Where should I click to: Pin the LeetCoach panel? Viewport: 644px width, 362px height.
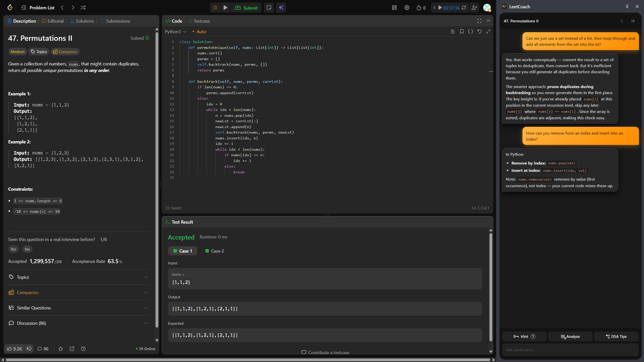(627, 7)
